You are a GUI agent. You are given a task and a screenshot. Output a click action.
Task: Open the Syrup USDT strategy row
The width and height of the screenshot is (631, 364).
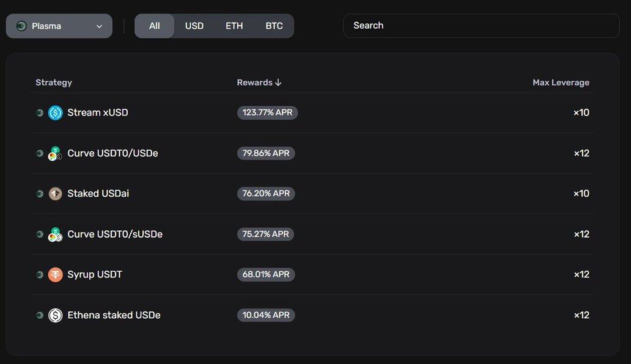312,274
